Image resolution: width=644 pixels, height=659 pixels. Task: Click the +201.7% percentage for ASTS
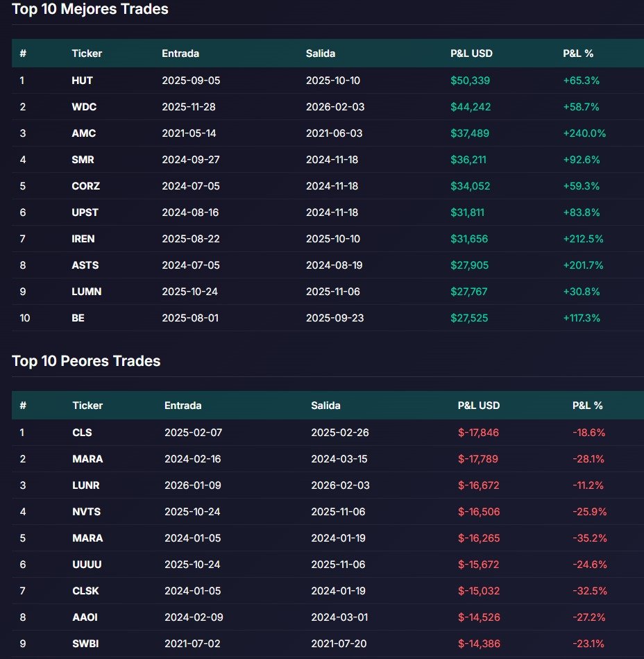[583, 265]
